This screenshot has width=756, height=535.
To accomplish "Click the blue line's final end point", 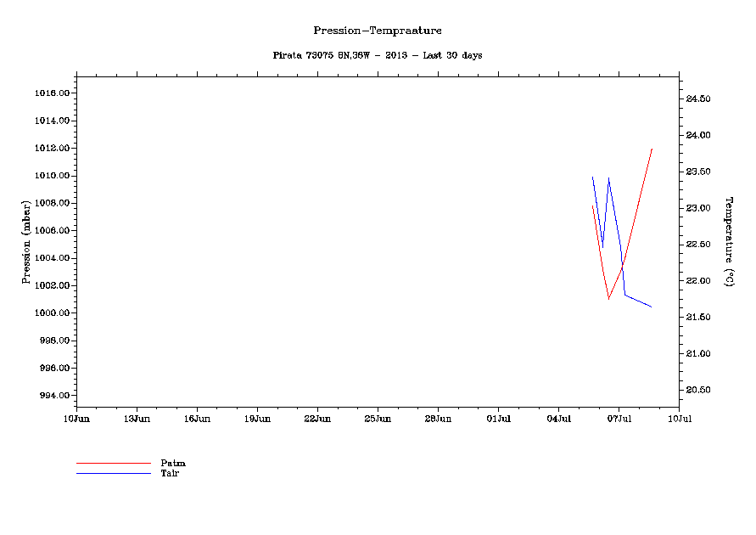I will pos(651,307).
